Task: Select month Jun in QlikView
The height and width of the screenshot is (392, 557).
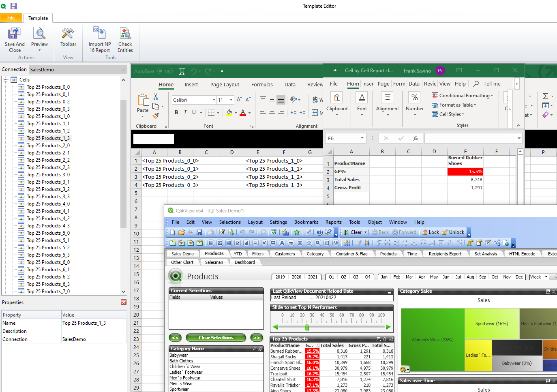Action: coord(446,277)
